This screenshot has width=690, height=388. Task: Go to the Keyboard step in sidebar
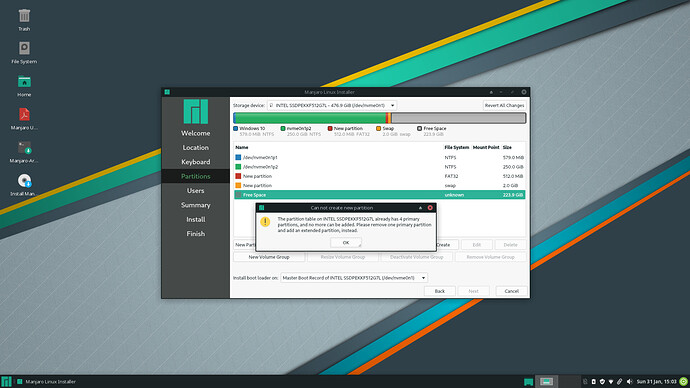(x=195, y=162)
